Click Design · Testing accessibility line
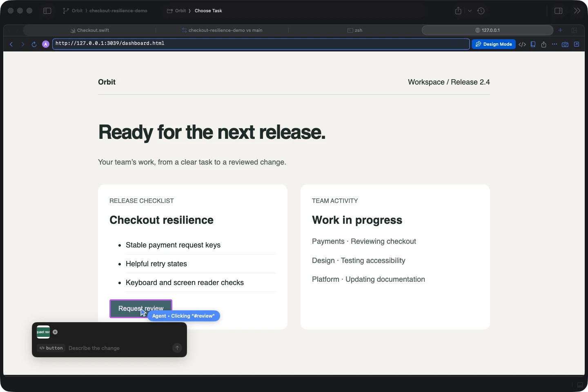This screenshot has width=588, height=392. coord(359,261)
